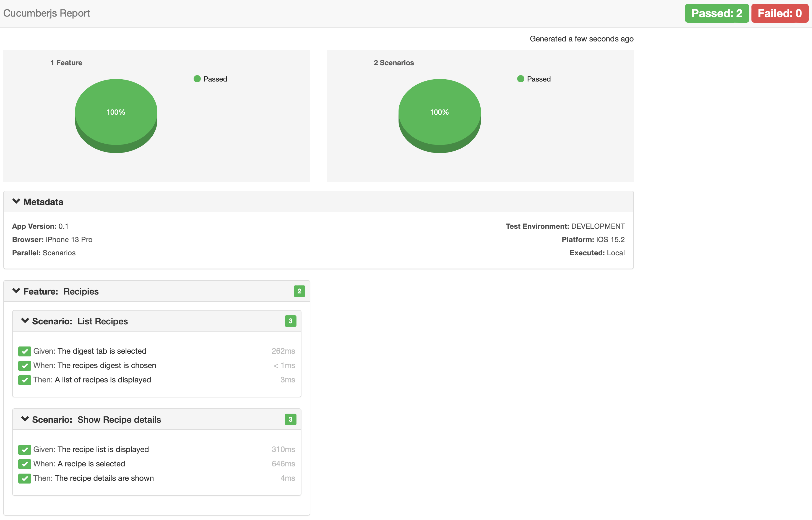The image size is (812, 520).
Task: Click '3' badge on Show Recipe details scenario
Action: [x=290, y=419]
